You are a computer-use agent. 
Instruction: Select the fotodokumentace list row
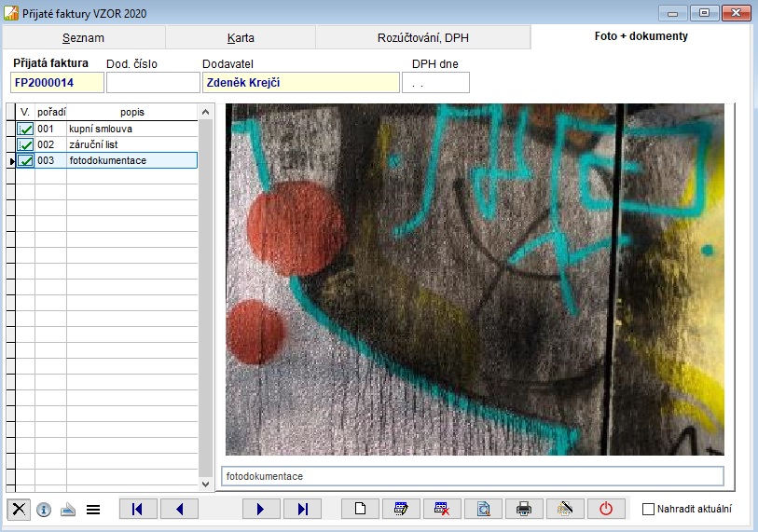coord(106,160)
